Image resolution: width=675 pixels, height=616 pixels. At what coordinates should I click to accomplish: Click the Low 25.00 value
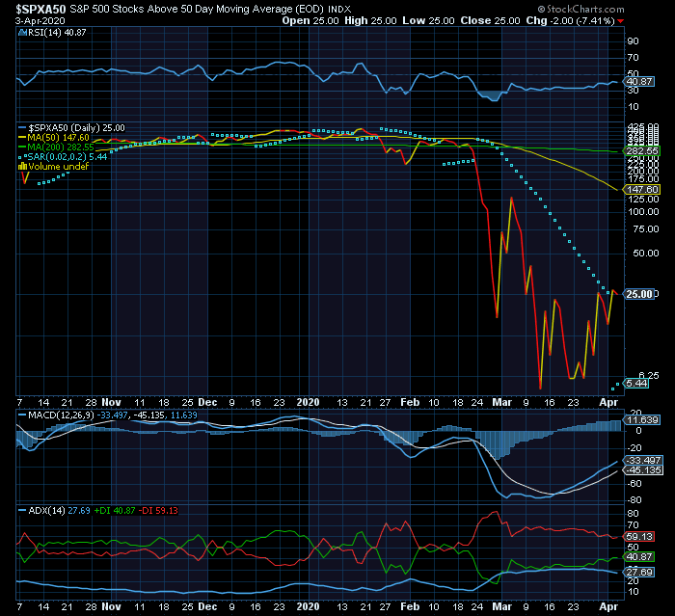[x=428, y=20]
